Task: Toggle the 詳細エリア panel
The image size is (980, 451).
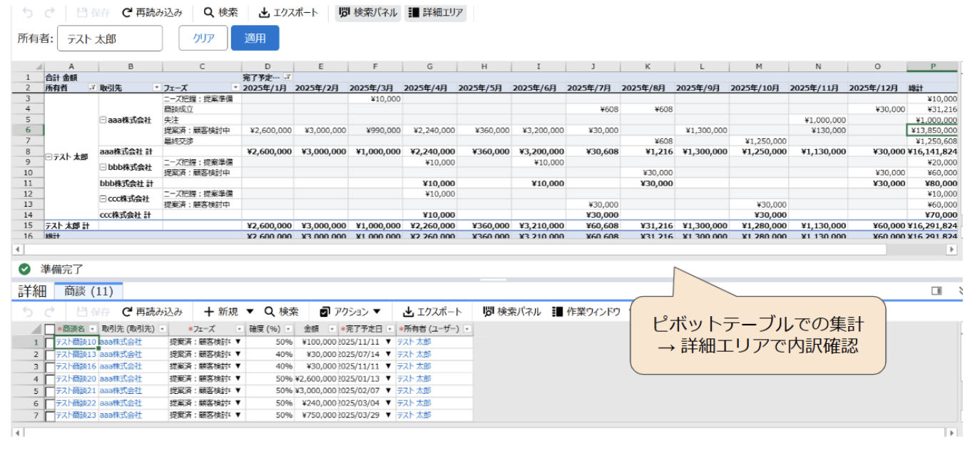Action: click(x=437, y=11)
